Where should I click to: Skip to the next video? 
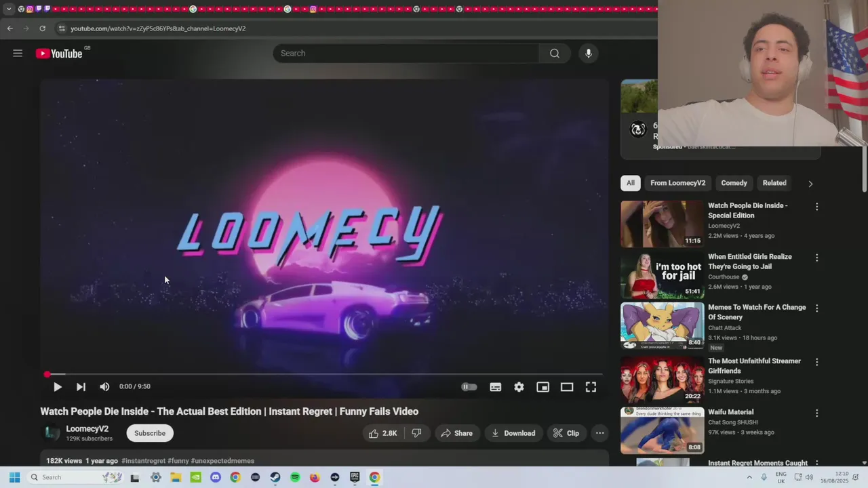tap(81, 386)
